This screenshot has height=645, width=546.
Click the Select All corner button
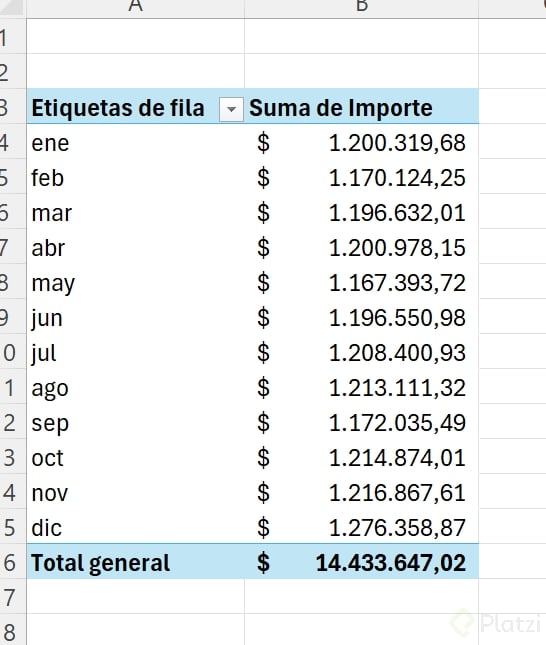click(12, 8)
